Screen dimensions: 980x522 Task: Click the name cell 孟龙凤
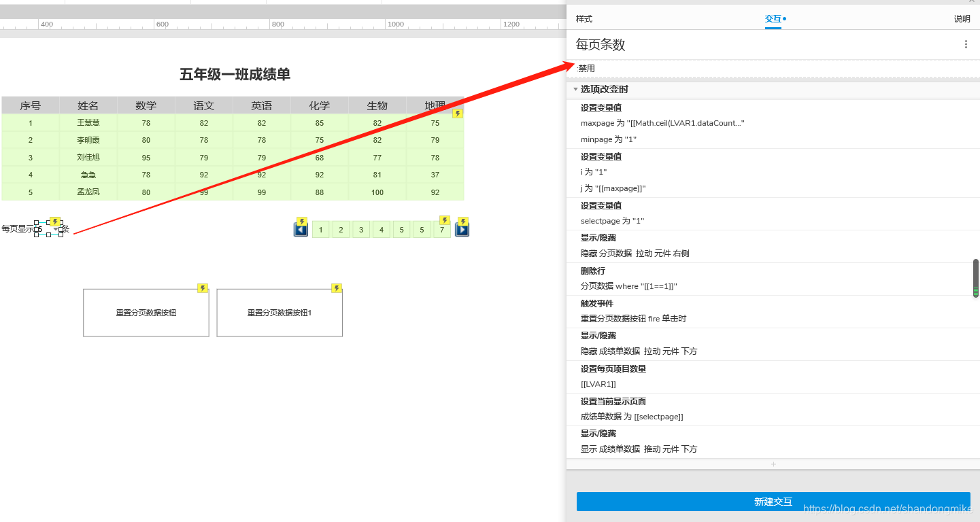coord(88,192)
